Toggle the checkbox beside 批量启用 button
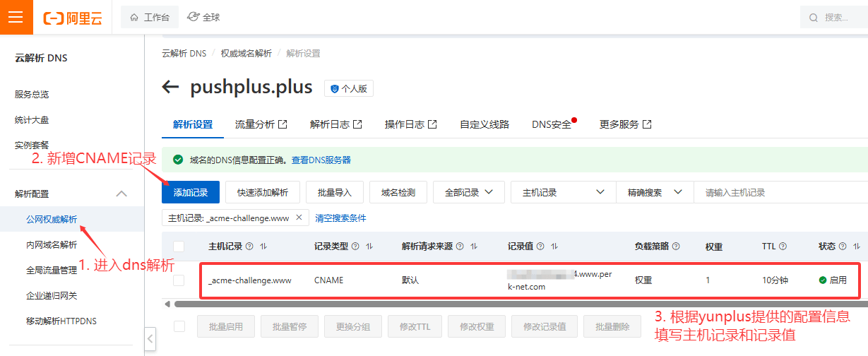Image resolution: width=868 pixels, height=356 pixels. tap(179, 326)
